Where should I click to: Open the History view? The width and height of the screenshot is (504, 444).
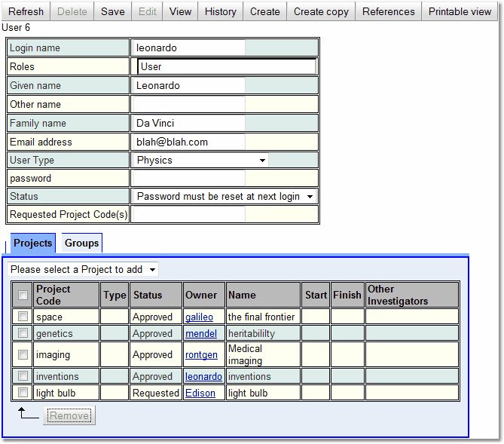[221, 11]
